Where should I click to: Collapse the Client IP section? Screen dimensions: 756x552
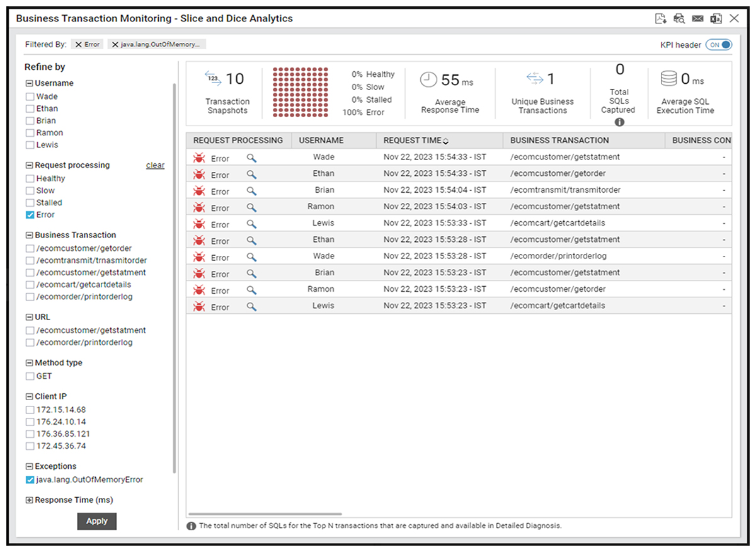point(29,397)
